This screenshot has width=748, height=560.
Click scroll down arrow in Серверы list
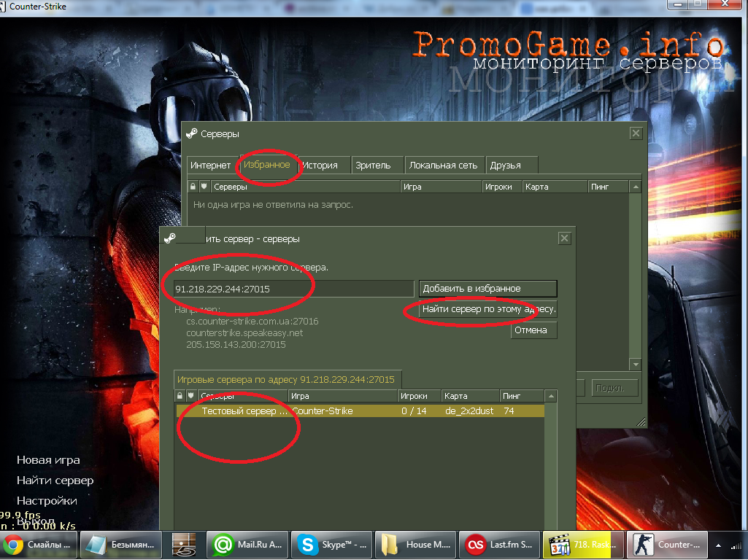coord(636,365)
